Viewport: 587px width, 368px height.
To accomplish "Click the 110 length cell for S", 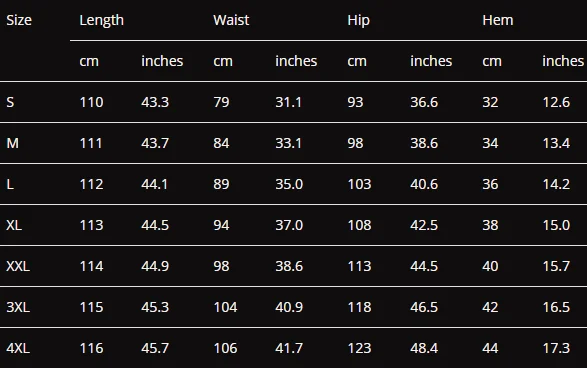I will point(91,102).
